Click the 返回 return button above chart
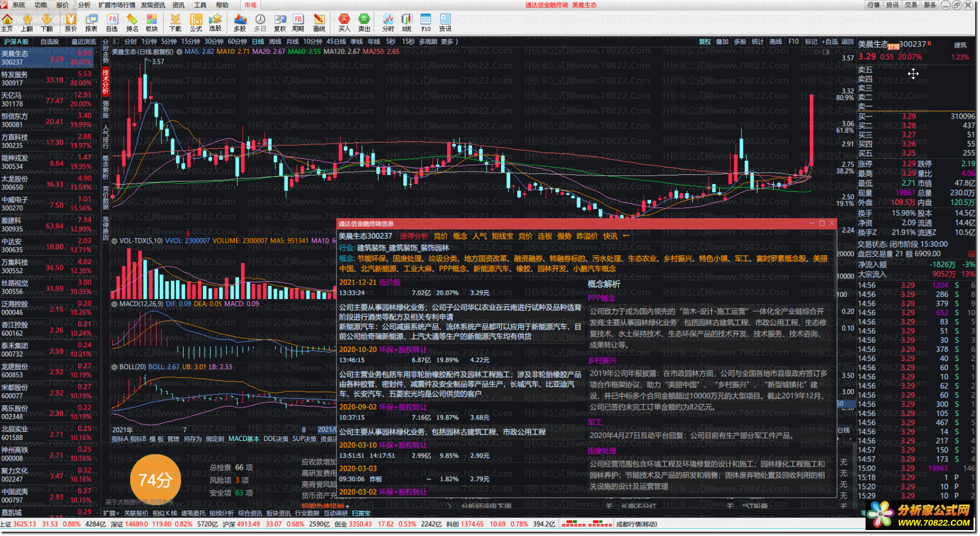Screen dimensions: 980x536 [x=847, y=42]
